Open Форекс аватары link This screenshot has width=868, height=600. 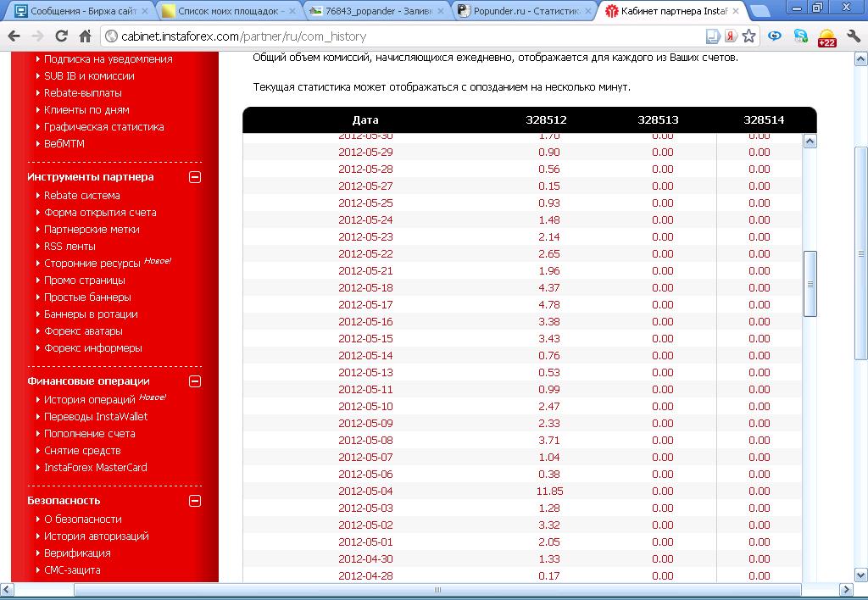[84, 331]
